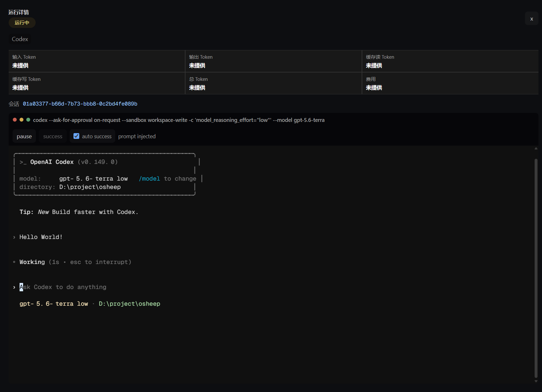542x392 pixels.
Task: Click the success button
Action: point(53,136)
